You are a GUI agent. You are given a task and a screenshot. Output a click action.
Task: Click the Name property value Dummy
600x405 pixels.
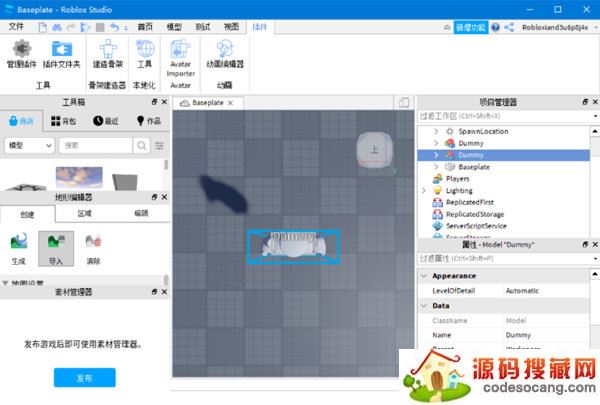coord(518,335)
